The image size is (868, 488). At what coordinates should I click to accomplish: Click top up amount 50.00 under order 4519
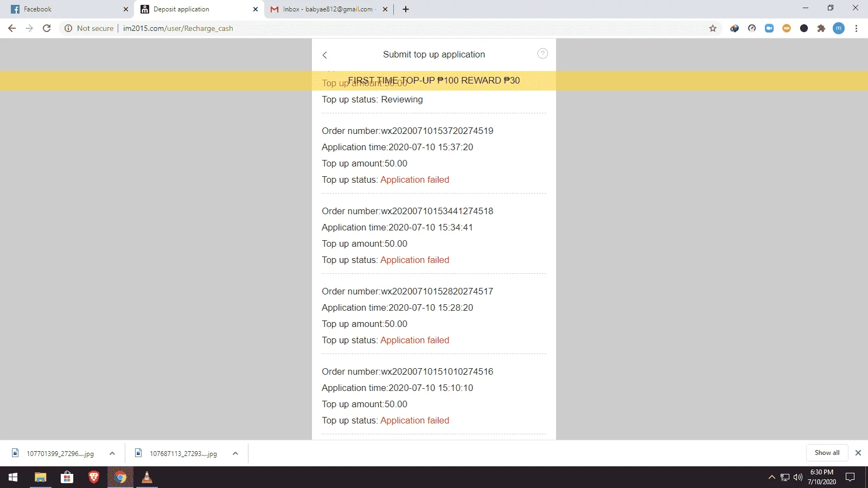[x=365, y=163]
